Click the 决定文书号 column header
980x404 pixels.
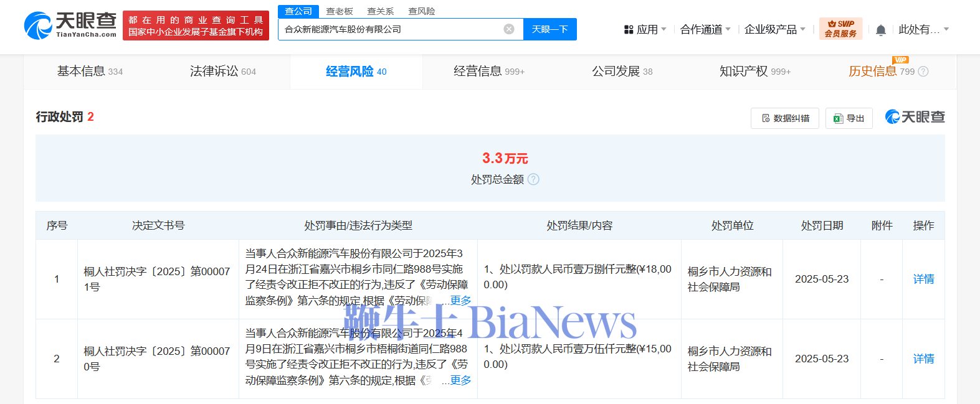(158, 225)
